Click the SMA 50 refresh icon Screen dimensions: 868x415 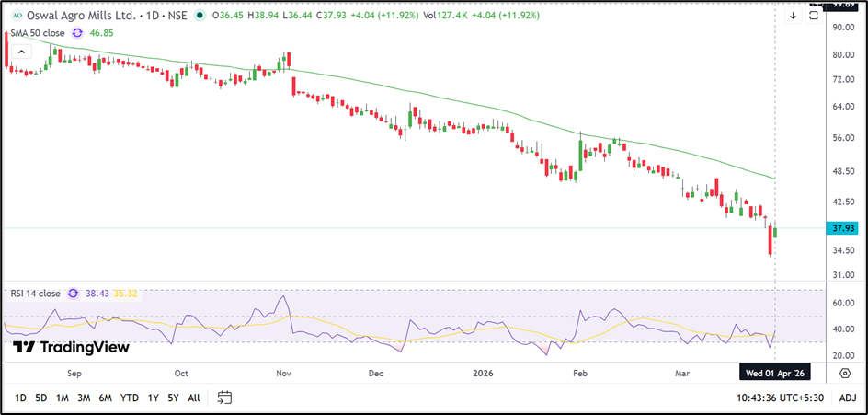(x=77, y=32)
